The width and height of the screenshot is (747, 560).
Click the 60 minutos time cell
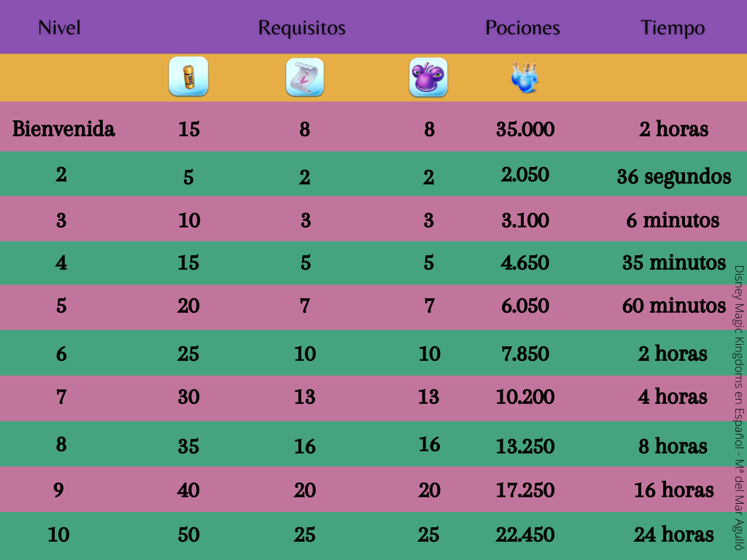tap(673, 306)
